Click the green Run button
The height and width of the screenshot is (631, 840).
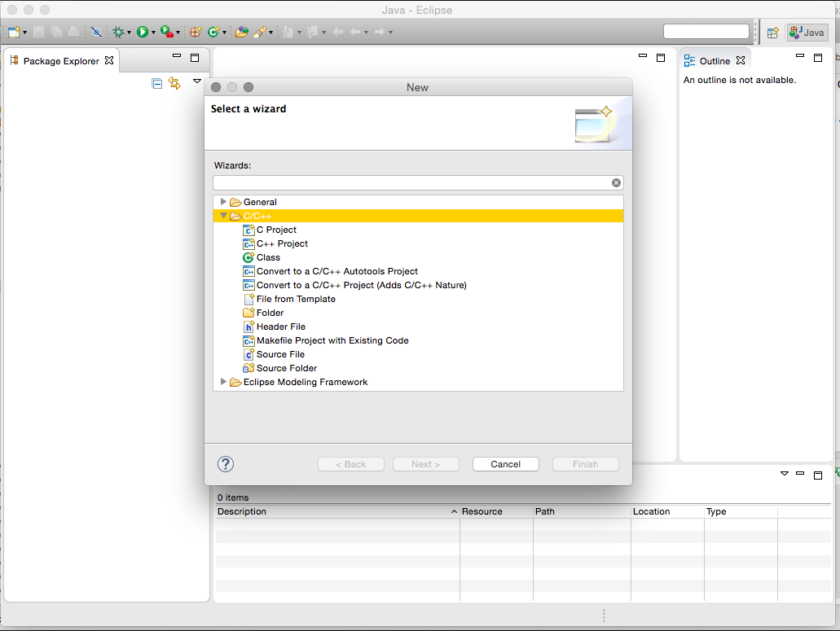142,32
